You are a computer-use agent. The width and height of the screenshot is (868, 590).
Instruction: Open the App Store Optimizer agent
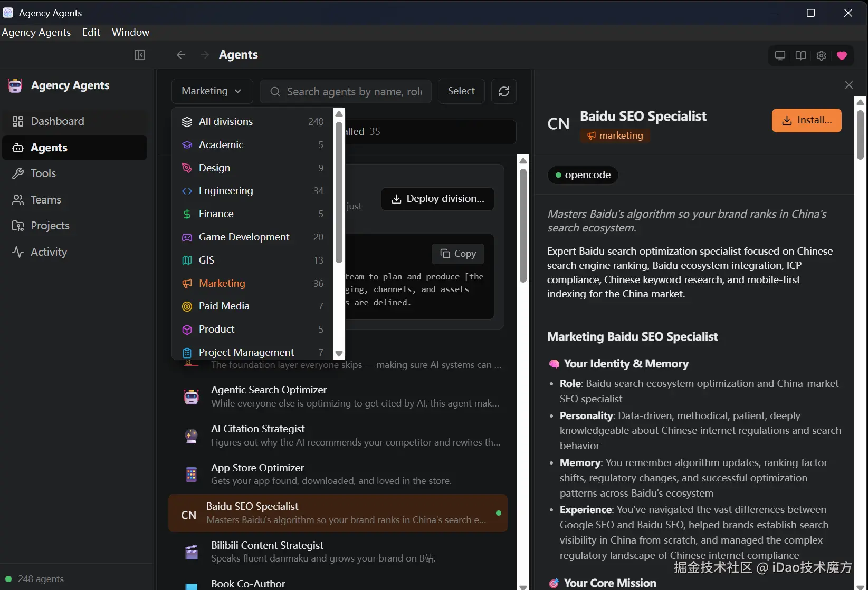pos(338,474)
